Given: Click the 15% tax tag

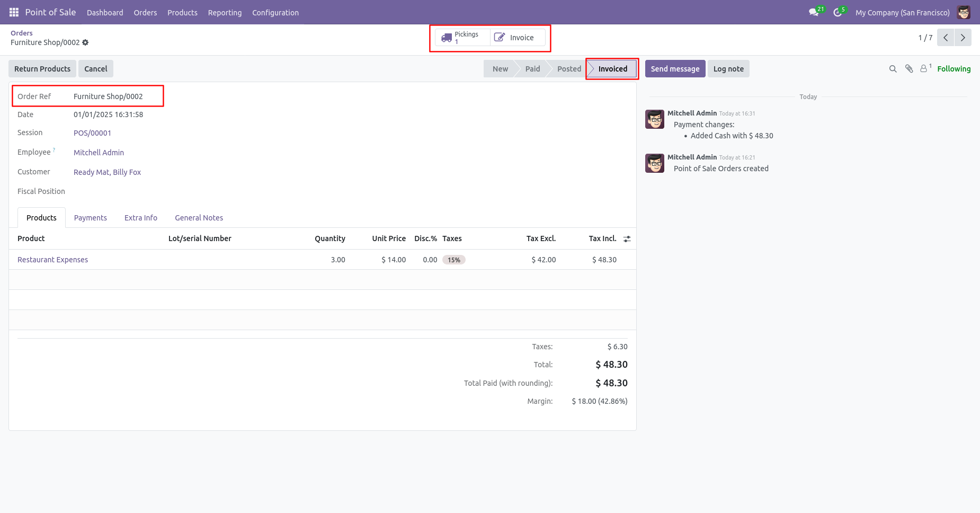Looking at the screenshot, I should [454, 260].
